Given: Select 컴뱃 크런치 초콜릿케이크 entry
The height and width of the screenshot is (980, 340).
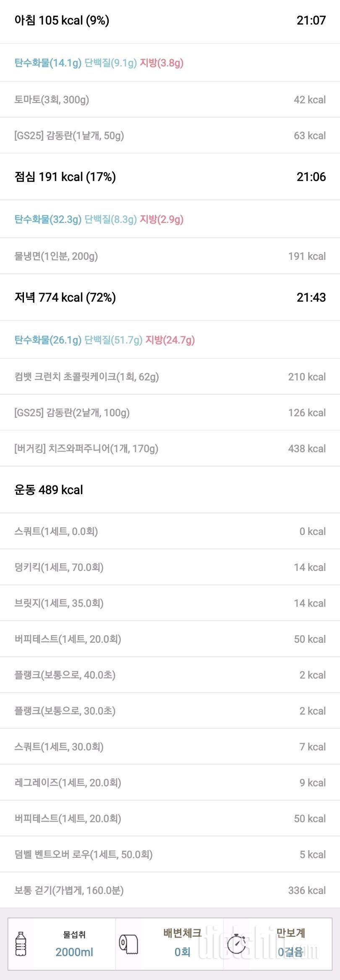Looking at the screenshot, I should click(170, 377).
